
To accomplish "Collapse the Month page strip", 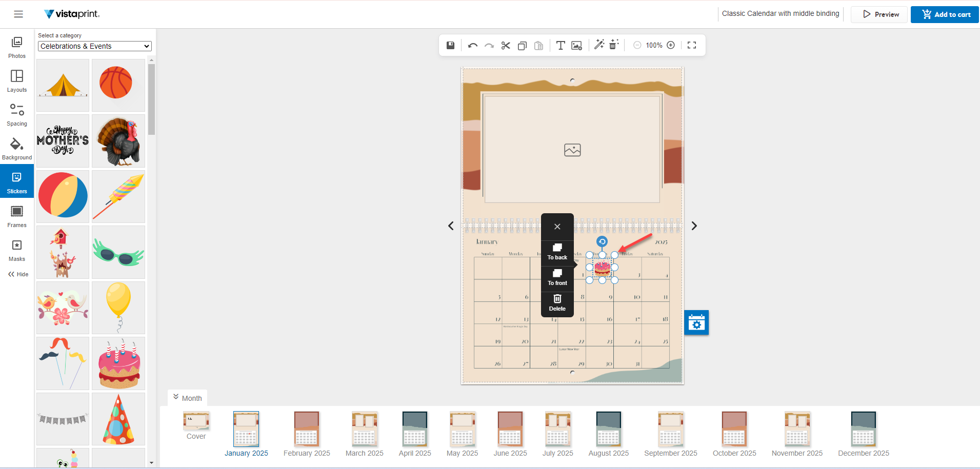I will [188, 398].
